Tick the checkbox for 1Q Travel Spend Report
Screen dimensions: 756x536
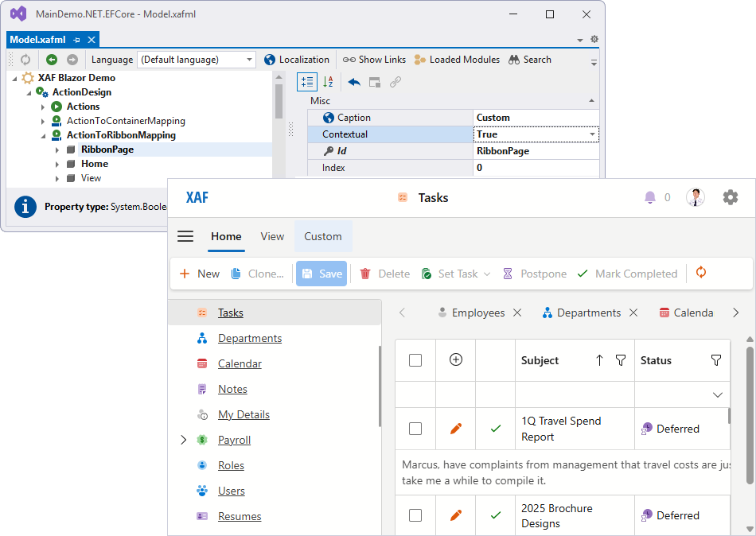coord(415,429)
